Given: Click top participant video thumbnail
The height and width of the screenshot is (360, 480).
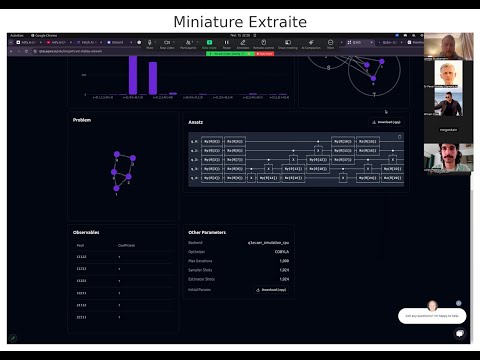Looking at the screenshot, I should [449, 46].
